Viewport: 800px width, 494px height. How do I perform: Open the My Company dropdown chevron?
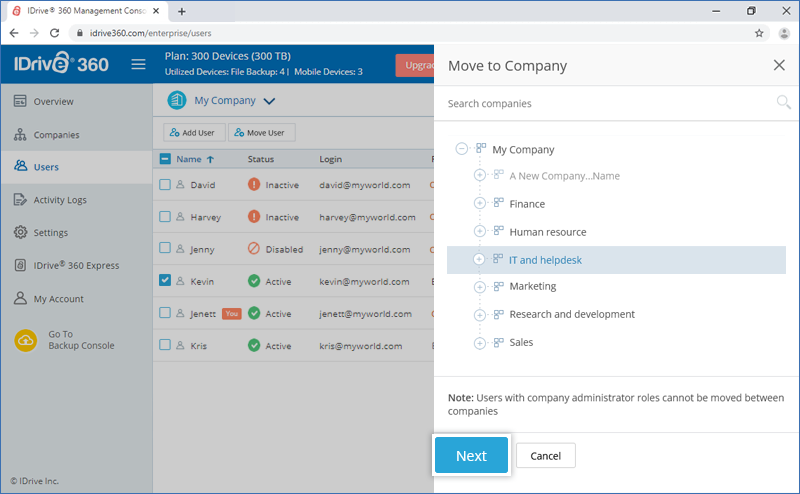coord(269,101)
